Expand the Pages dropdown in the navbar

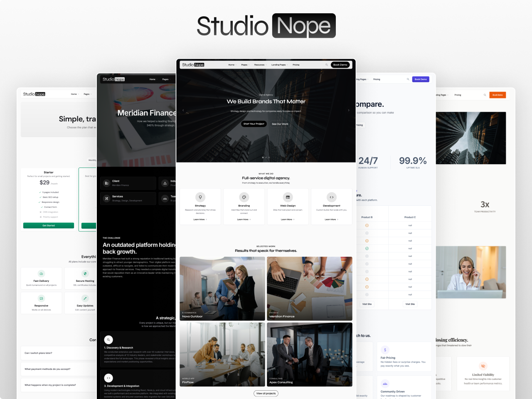pyautogui.click(x=244, y=65)
